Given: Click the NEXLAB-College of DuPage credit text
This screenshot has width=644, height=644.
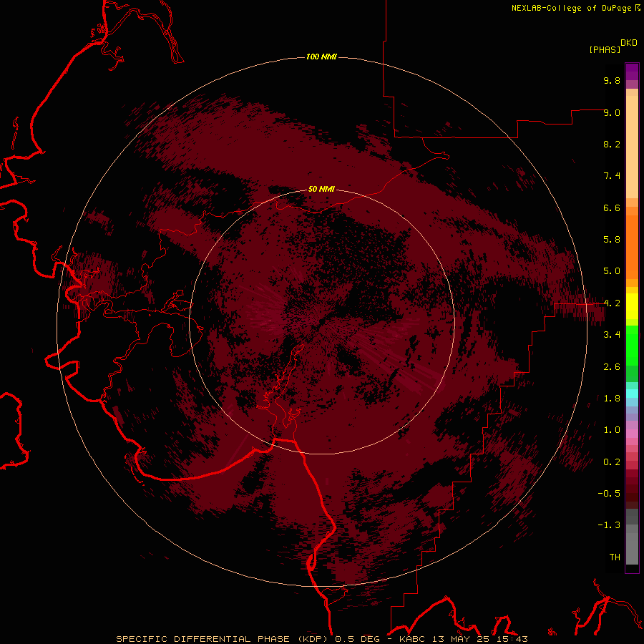Looking at the screenshot, I should click(572, 8).
